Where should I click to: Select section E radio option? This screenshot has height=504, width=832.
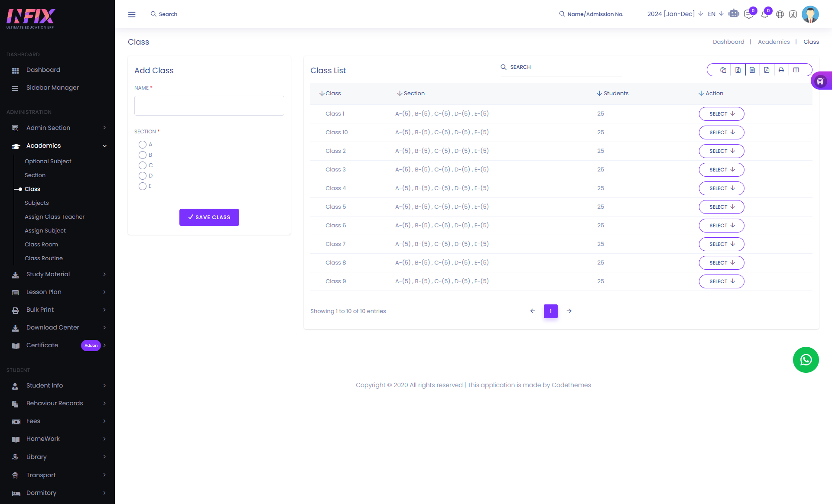pos(143,186)
